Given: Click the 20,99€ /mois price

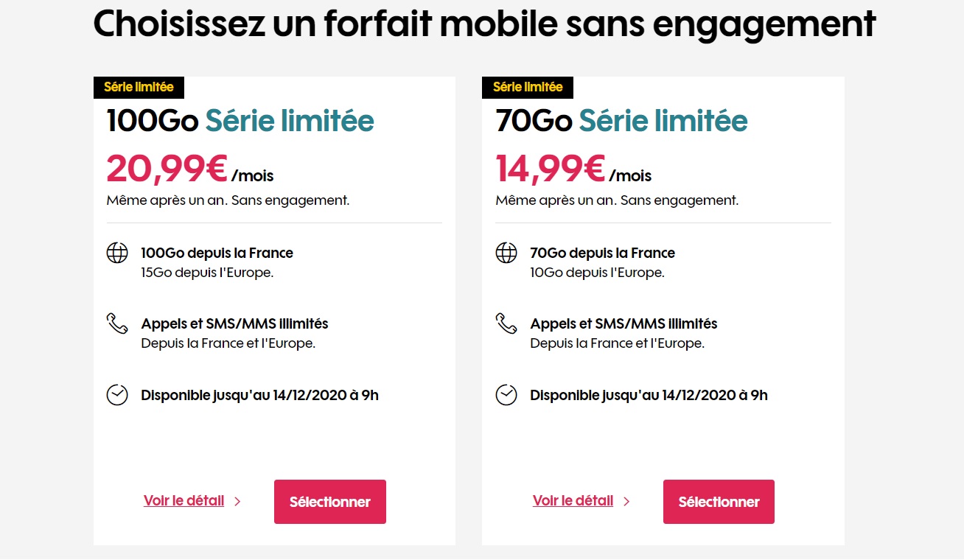Looking at the screenshot, I should click(190, 169).
